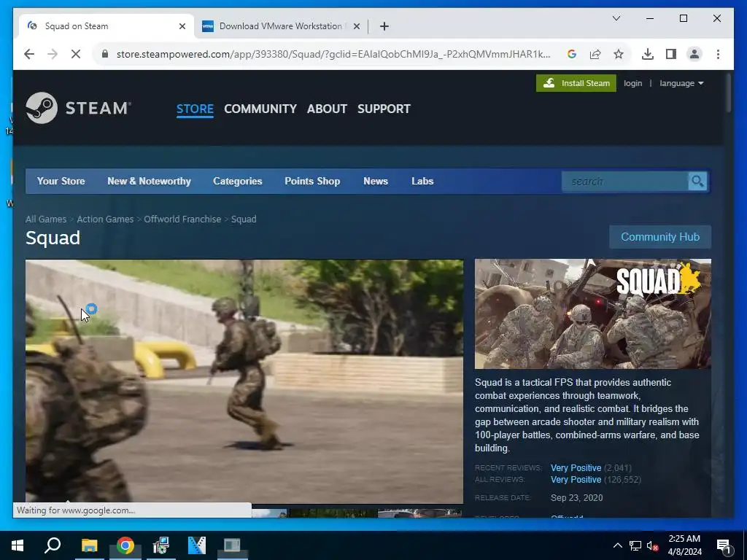The height and width of the screenshot is (560, 747).
Task: Click the Action Games breadcrumb
Action: pyautogui.click(x=105, y=219)
